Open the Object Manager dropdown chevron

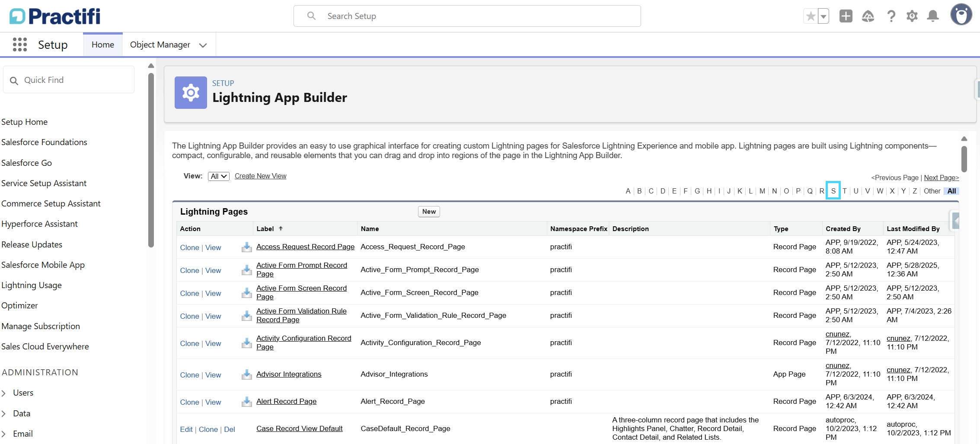tap(203, 45)
